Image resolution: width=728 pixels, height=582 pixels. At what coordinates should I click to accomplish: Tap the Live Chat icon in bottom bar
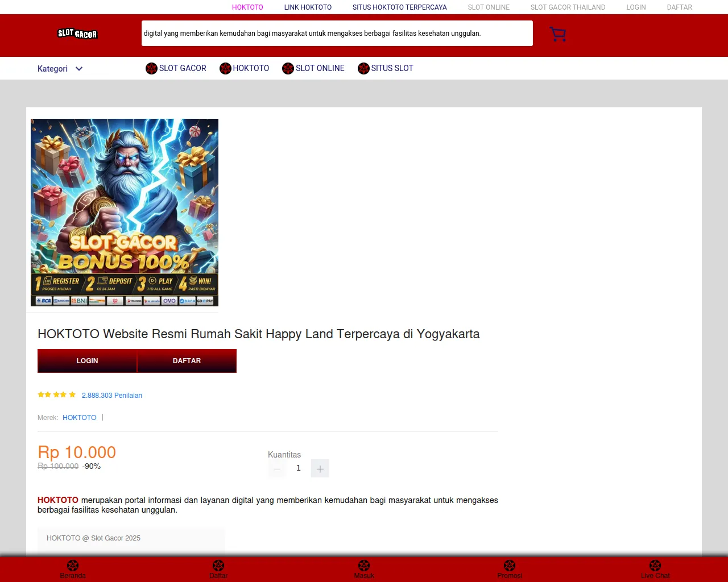click(x=655, y=566)
